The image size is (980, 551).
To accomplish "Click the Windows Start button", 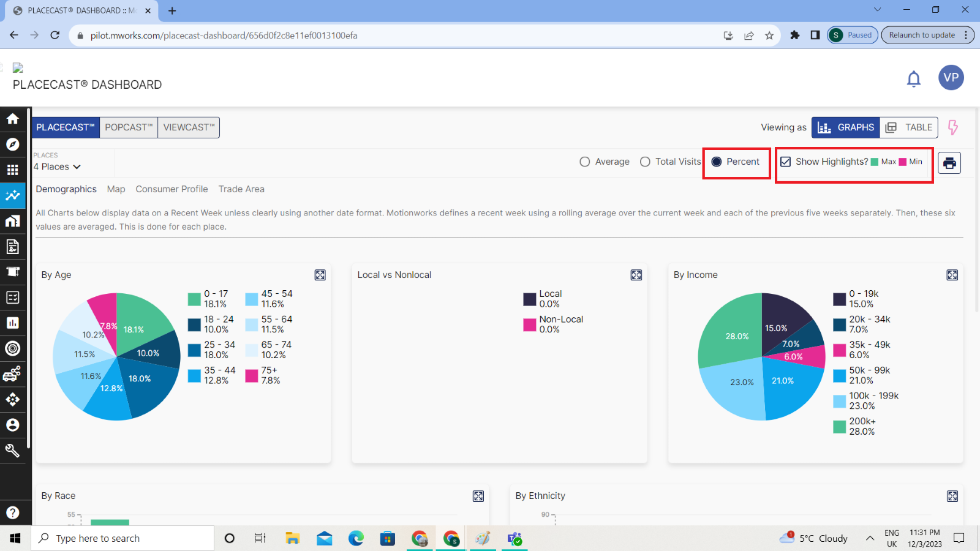I will [x=15, y=538].
